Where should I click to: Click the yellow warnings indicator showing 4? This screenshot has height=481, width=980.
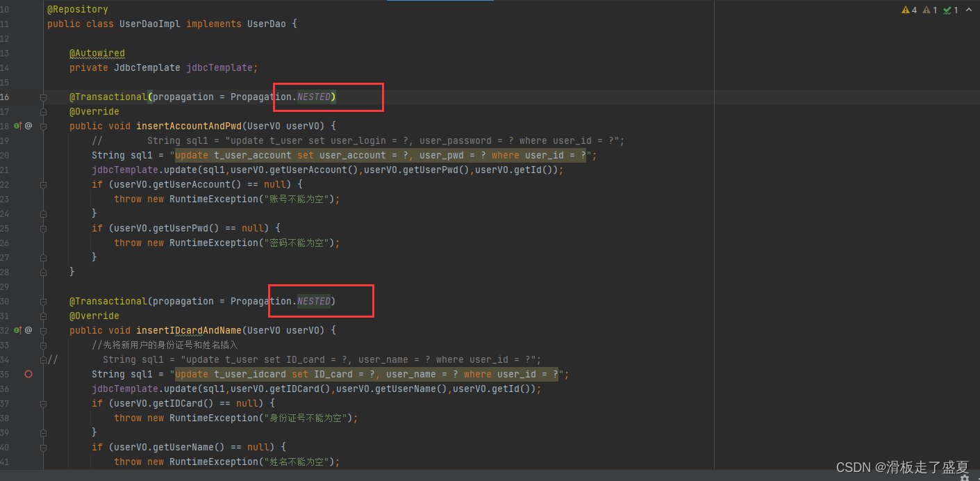(x=909, y=10)
